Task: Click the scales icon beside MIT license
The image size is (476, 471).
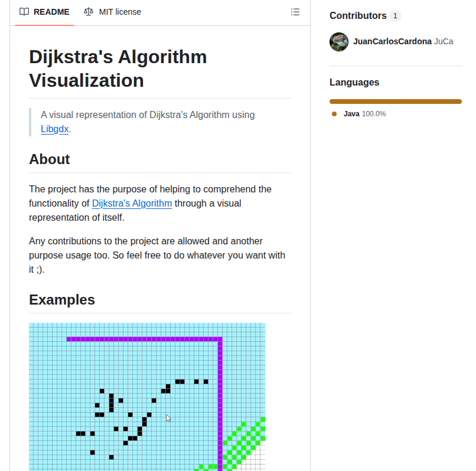Action: pos(90,11)
